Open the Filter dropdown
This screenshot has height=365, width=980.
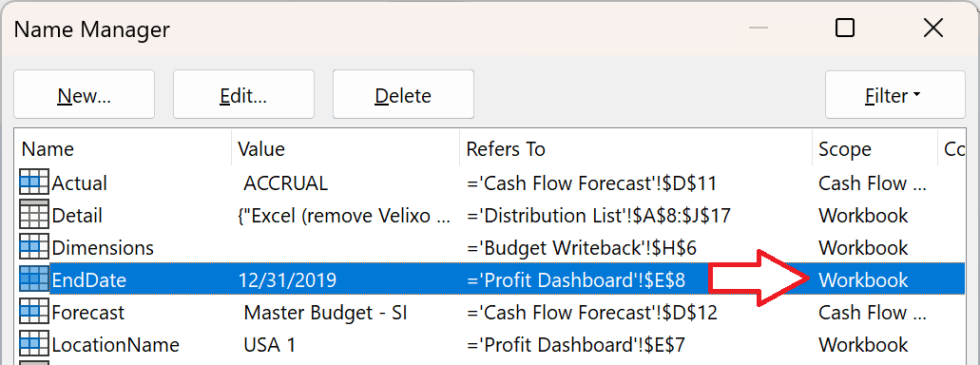895,94
